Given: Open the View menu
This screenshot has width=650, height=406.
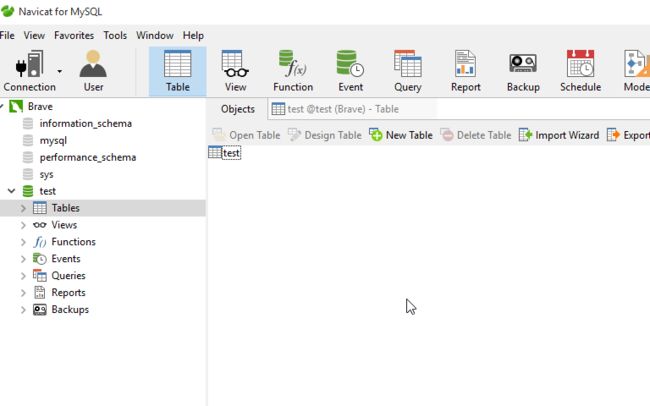Looking at the screenshot, I should tap(34, 36).
